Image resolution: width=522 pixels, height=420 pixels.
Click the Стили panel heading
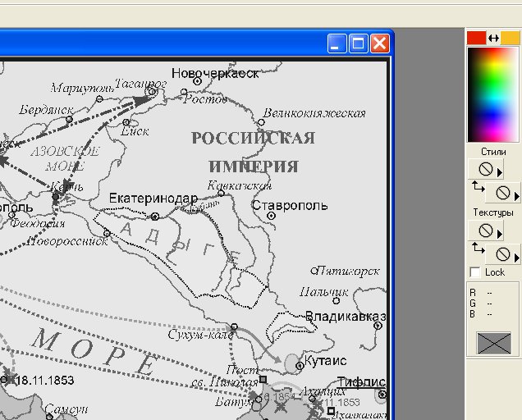[x=493, y=152]
